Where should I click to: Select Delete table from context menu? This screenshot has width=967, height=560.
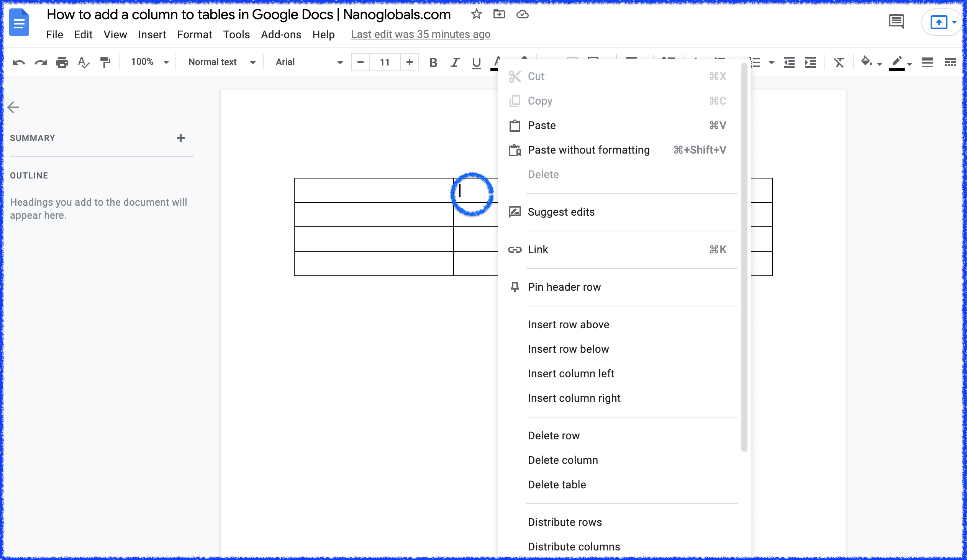tap(556, 485)
